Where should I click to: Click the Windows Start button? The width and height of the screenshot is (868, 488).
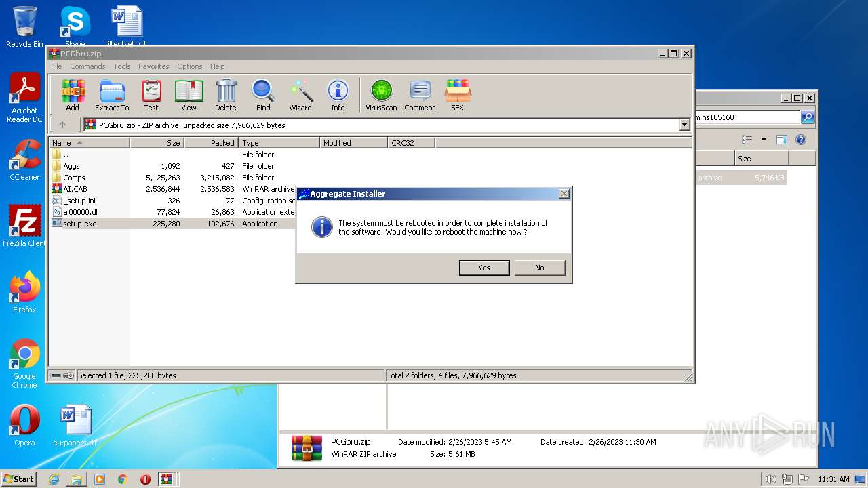pyautogui.click(x=19, y=479)
